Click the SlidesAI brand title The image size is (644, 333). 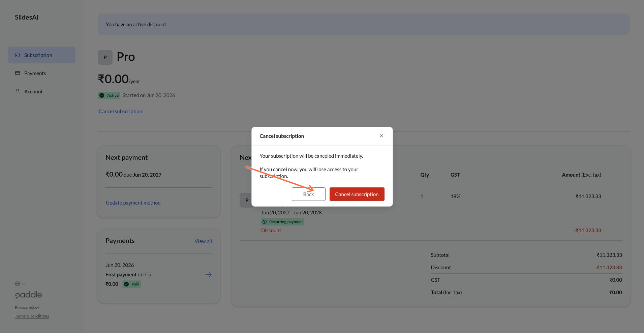tap(27, 17)
